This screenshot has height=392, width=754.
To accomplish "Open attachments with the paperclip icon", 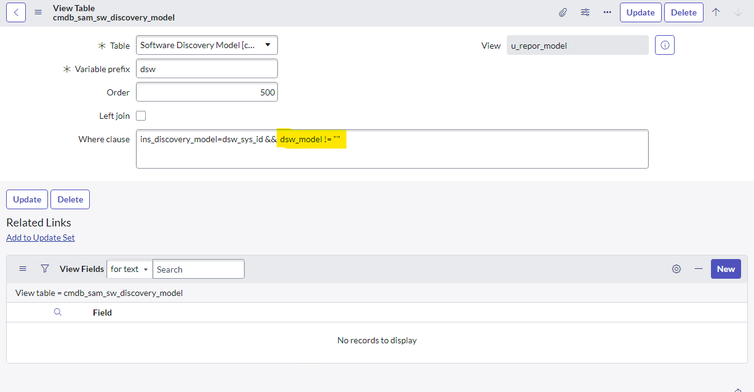I will 563,13.
